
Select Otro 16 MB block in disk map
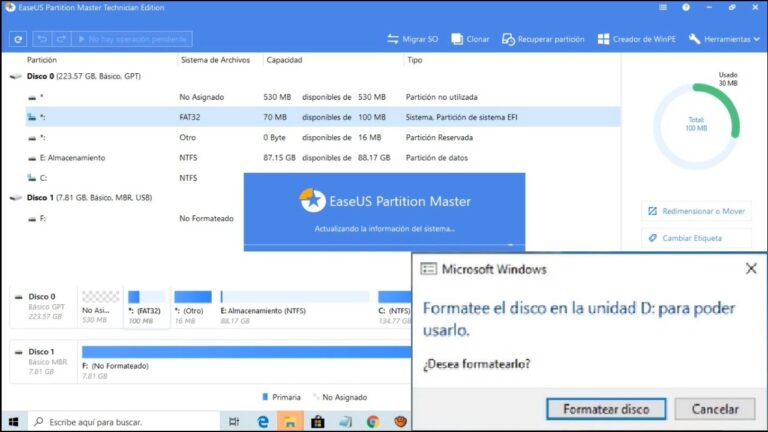pos(193,308)
